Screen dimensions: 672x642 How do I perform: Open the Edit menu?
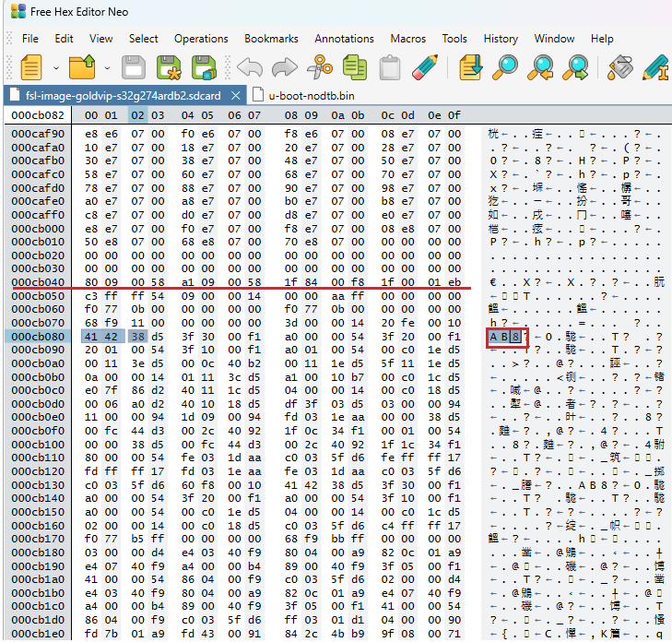[x=64, y=39]
